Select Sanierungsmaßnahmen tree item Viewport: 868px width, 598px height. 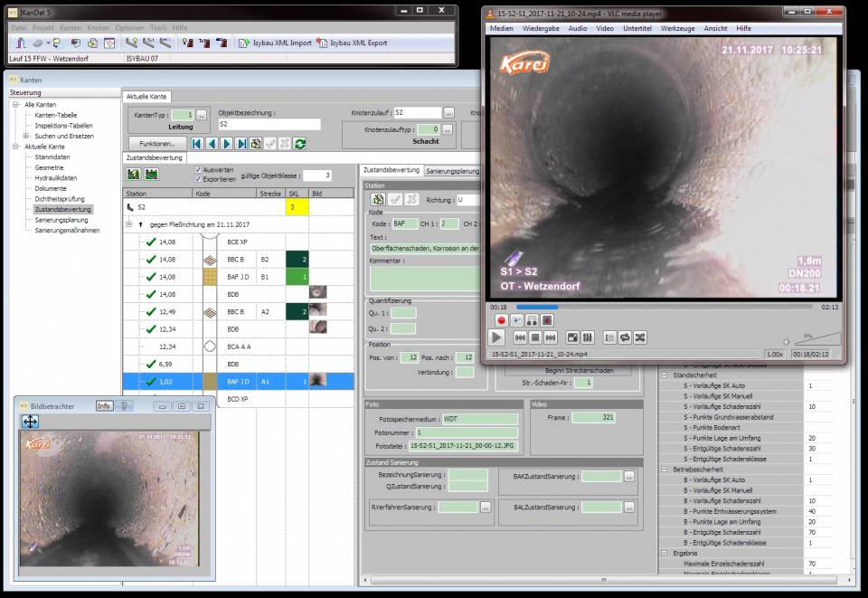coord(67,231)
